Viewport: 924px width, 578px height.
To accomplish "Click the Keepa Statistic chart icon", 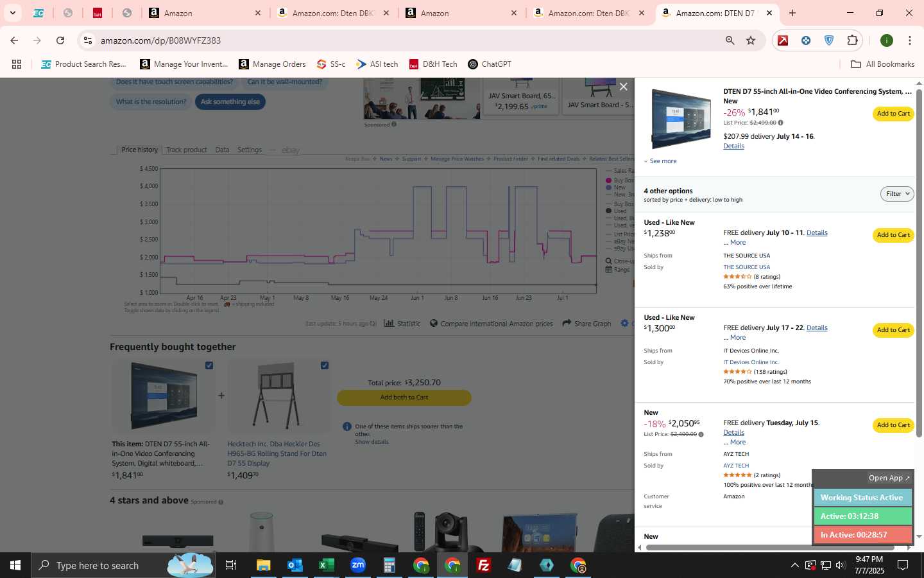I will (389, 323).
